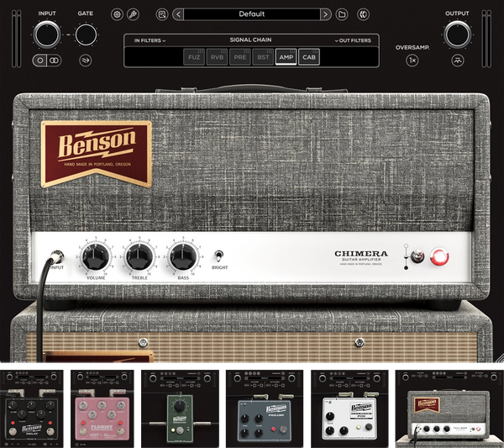Open the settings gear icon
Viewport: 504px width, 448px height.
tap(117, 14)
